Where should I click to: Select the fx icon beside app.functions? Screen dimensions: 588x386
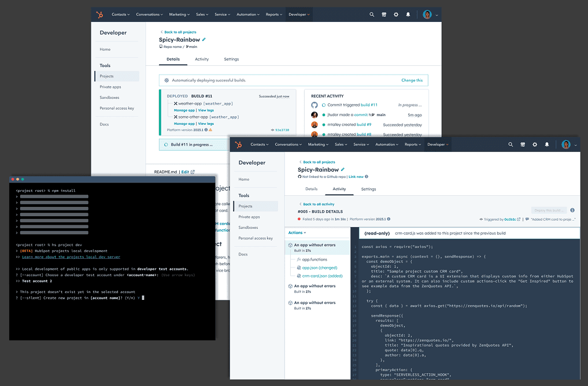click(298, 259)
